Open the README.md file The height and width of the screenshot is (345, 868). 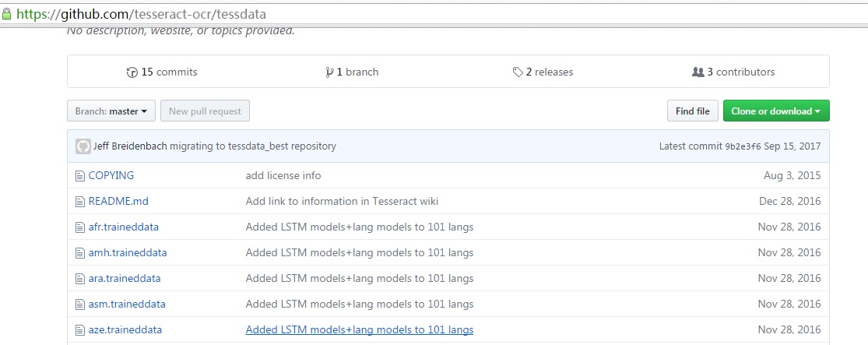click(x=118, y=202)
